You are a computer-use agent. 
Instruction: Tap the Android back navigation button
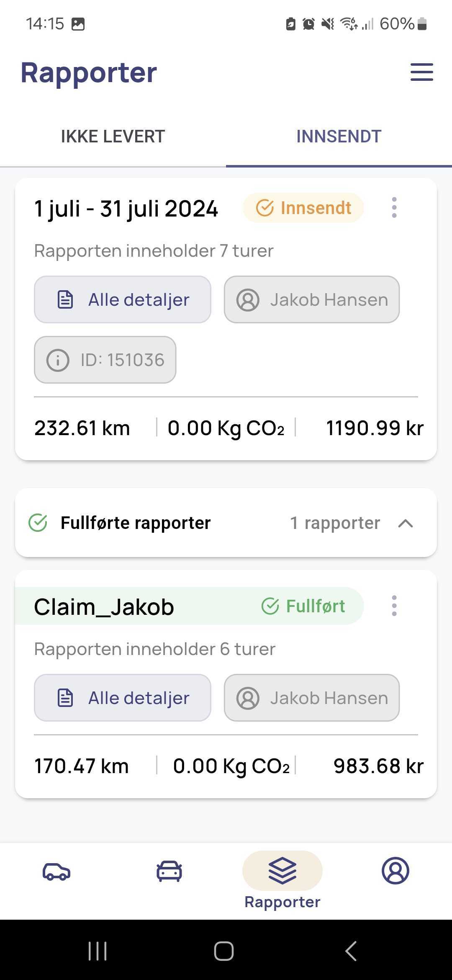[x=351, y=951]
